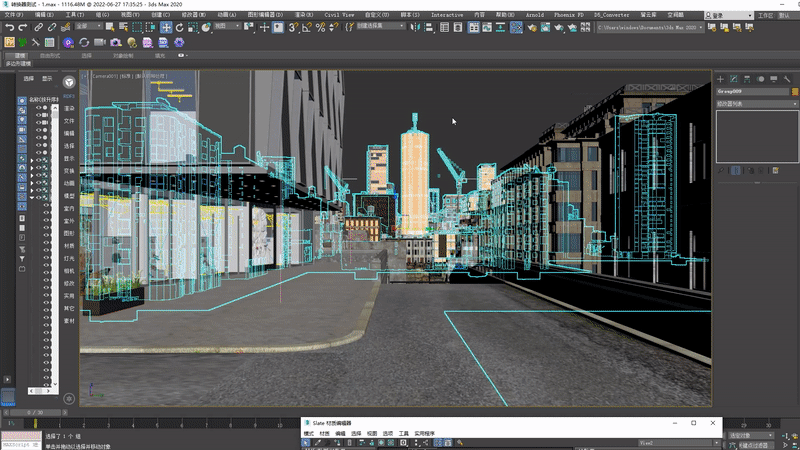
Task: Open the Utilities wrench tab in command panel
Action: 787,78
